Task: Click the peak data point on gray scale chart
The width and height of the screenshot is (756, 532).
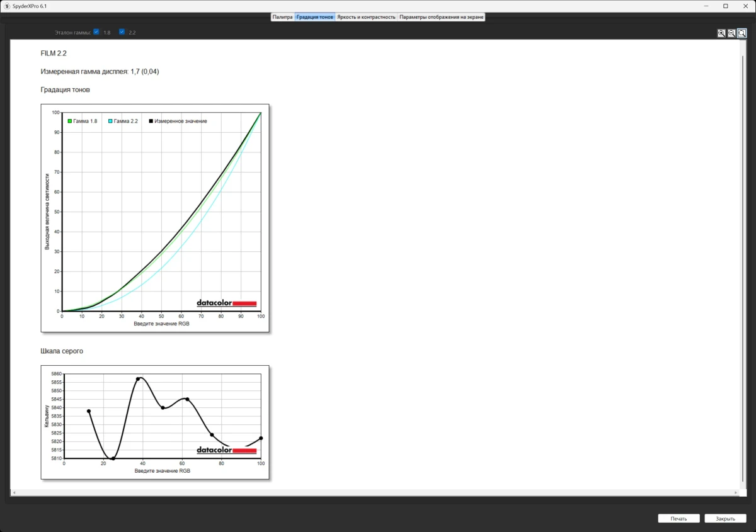Action: (138, 379)
